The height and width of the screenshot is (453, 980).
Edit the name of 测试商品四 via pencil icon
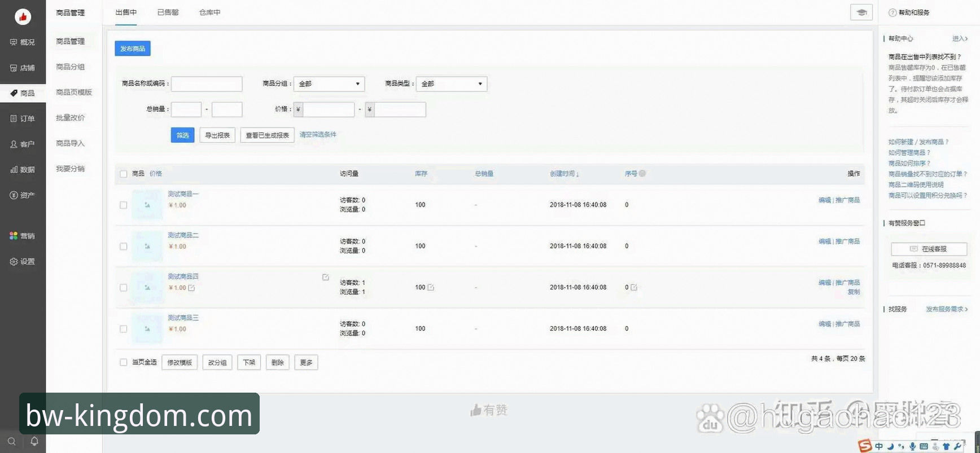pyautogui.click(x=326, y=277)
